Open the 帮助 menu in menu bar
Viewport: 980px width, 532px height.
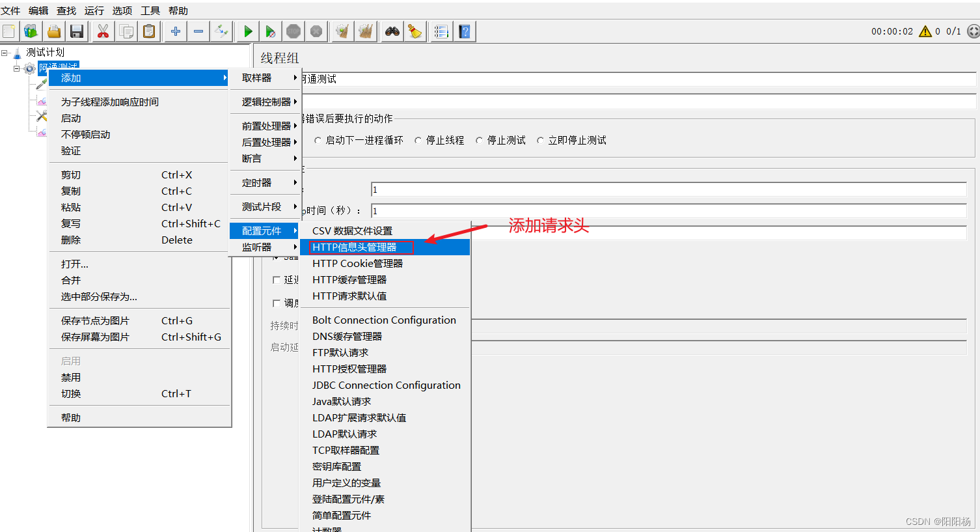[x=178, y=10]
